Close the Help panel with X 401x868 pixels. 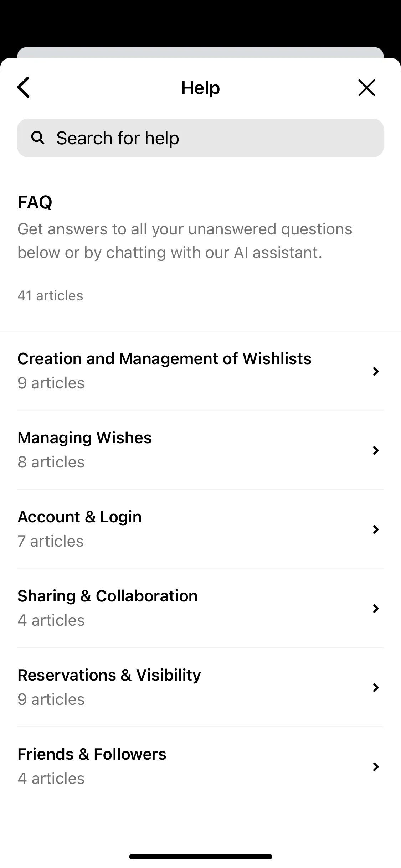coord(367,88)
